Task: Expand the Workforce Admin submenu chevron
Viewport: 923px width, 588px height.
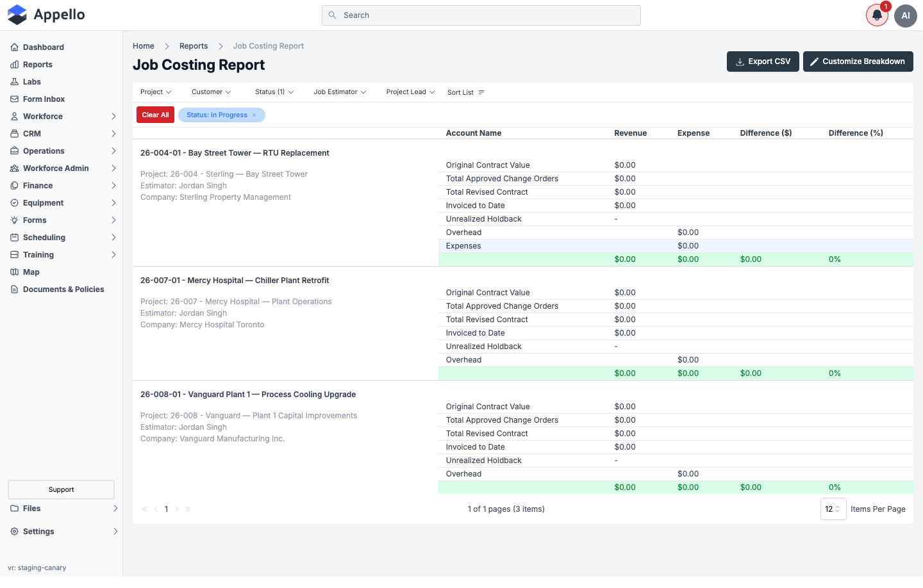Action: click(x=113, y=168)
